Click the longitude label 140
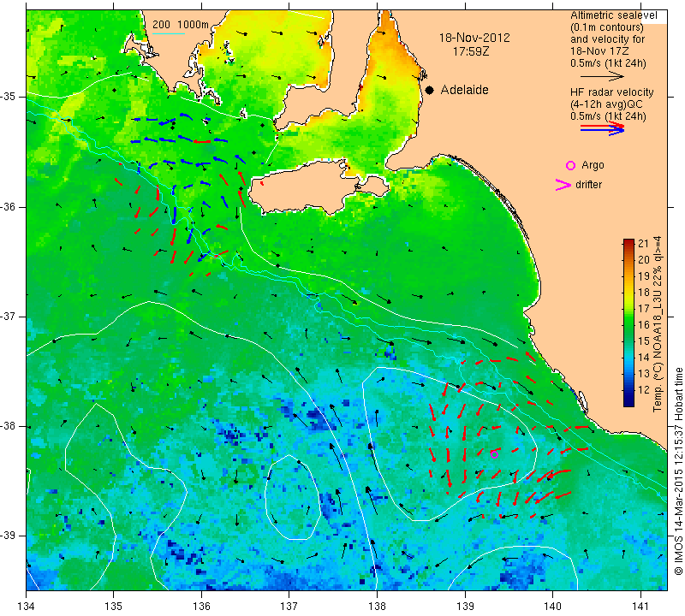 coord(552,607)
